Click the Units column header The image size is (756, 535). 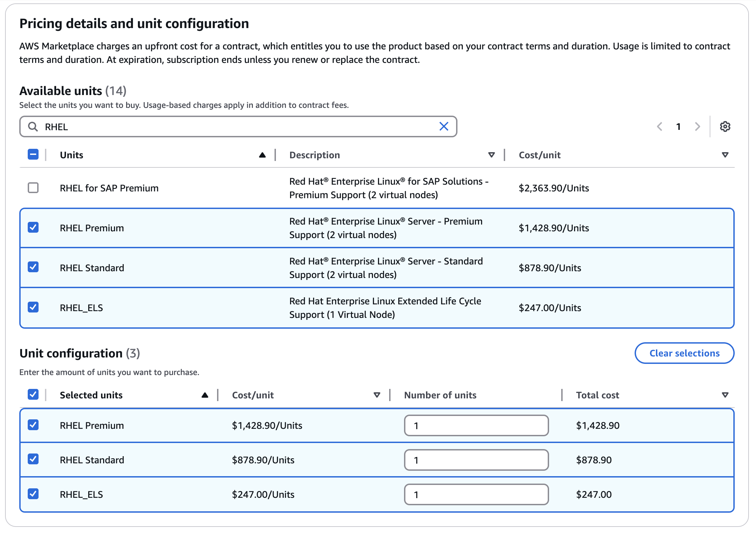pos(71,155)
